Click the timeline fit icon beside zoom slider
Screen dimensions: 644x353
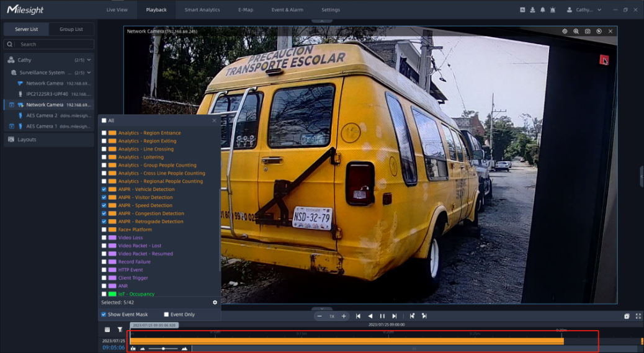click(x=133, y=349)
